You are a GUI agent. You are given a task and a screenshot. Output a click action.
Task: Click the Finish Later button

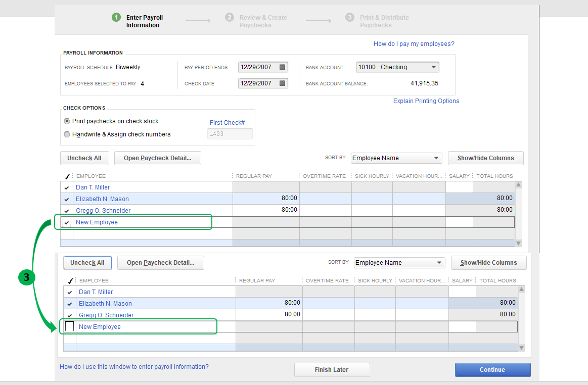coord(332,369)
